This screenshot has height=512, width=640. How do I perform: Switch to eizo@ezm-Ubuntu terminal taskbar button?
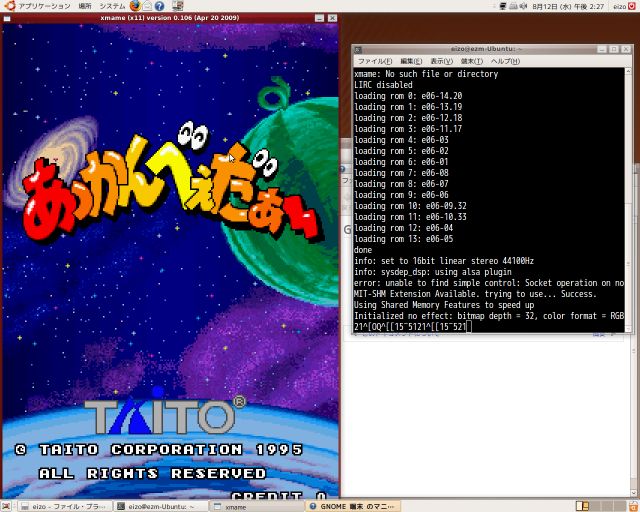[161, 506]
